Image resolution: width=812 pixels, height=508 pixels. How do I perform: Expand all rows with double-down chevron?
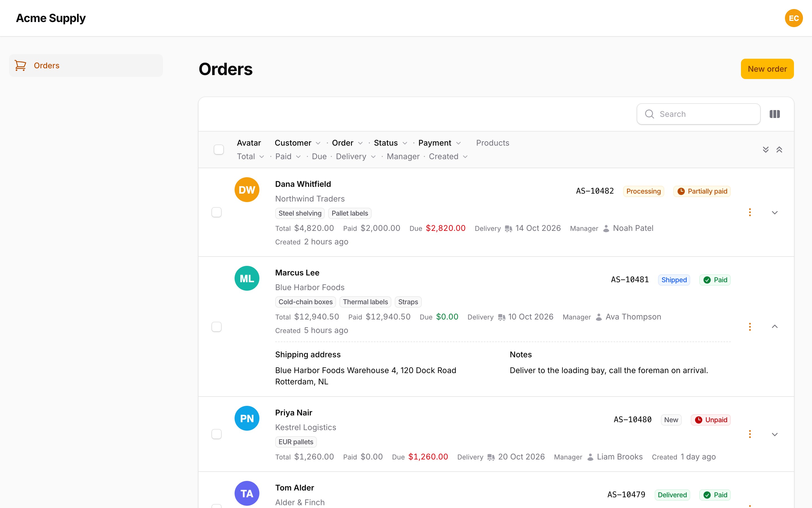pyautogui.click(x=766, y=150)
